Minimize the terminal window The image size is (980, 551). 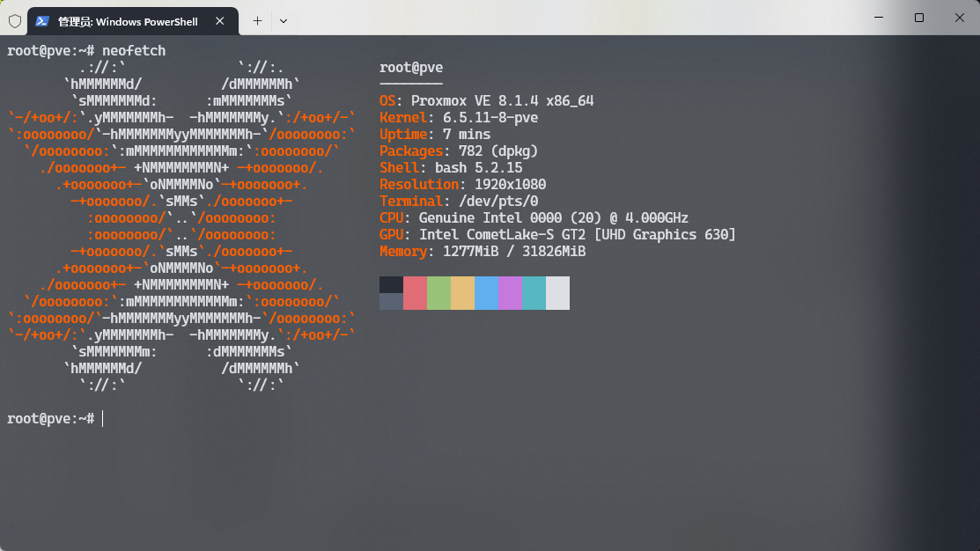(878, 18)
